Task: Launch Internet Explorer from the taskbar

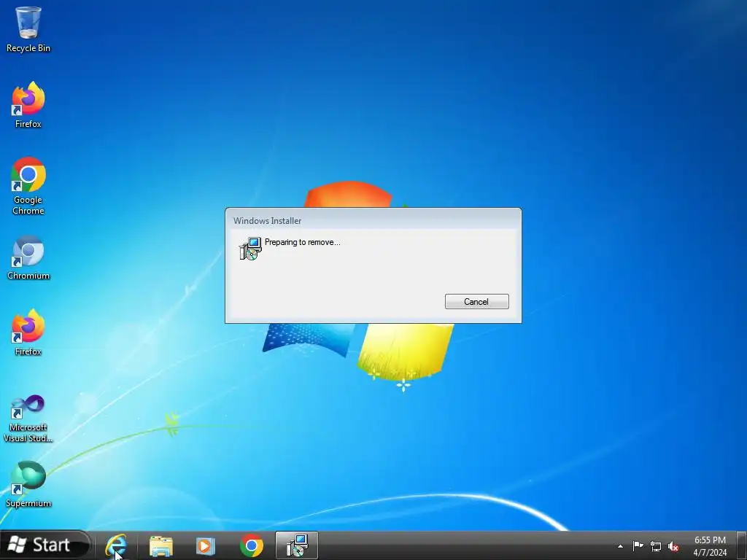Action: [116, 545]
